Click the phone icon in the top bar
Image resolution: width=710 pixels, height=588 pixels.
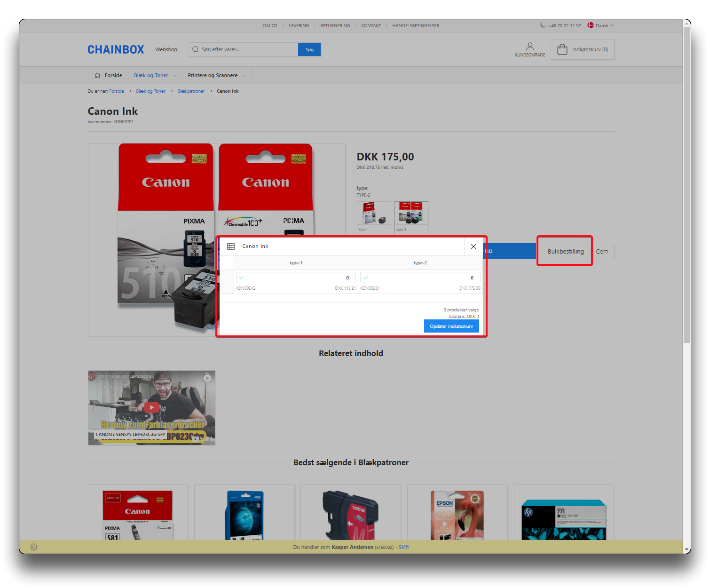pyautogui.click(x=542, y=26)
